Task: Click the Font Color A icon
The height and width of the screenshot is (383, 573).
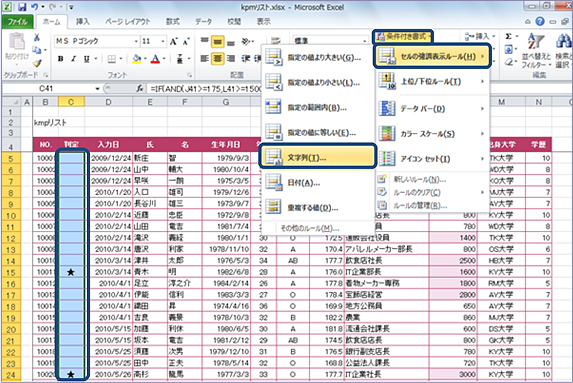Action: [x=156, y=58]
